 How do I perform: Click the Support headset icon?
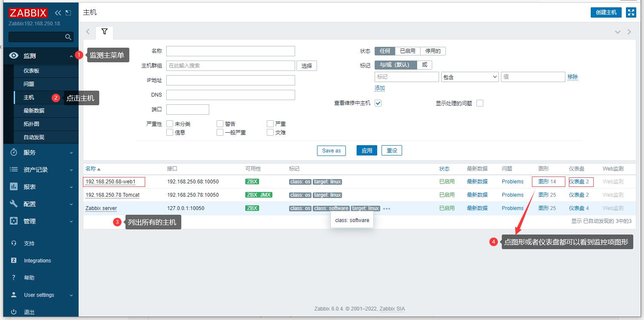pyautogui.click(x=14, y=244)
